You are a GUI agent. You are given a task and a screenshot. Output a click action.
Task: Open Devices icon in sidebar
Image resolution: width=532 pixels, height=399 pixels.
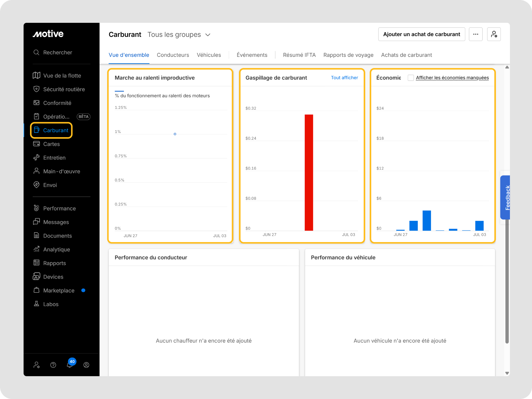pos(36,277)
